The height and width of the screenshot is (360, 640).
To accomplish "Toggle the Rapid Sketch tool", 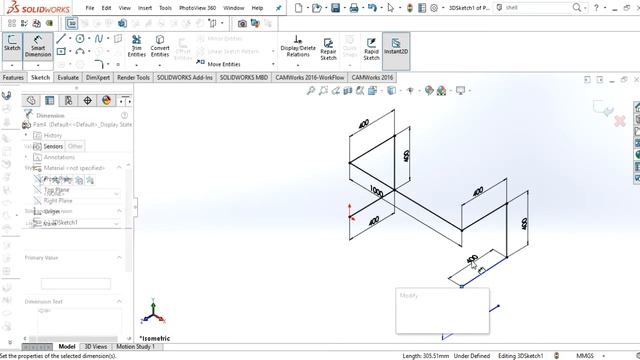I will pos(371,49).
